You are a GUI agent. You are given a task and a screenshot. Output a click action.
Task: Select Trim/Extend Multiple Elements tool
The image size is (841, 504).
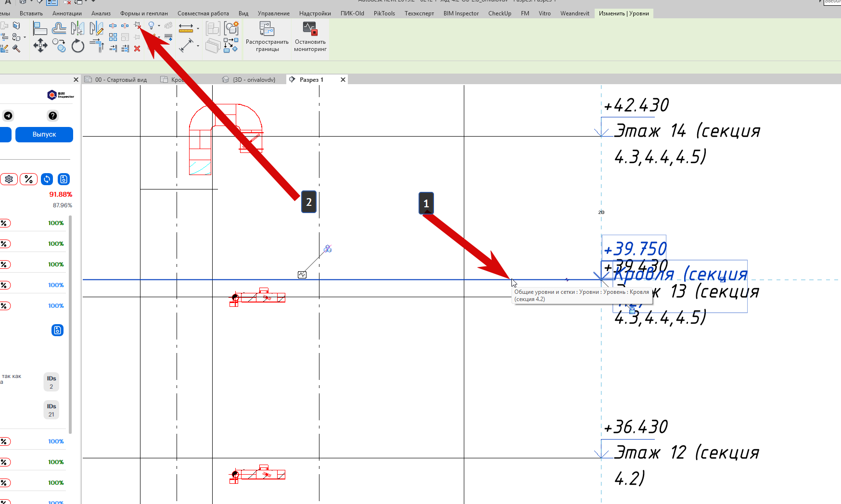pos(125,48)
